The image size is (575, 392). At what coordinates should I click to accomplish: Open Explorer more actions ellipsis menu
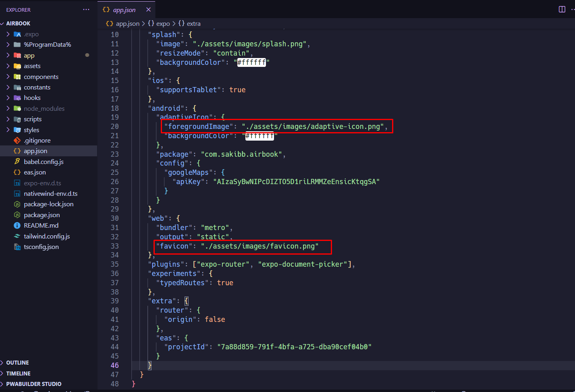pyautogui.click(x=86, y=10)
